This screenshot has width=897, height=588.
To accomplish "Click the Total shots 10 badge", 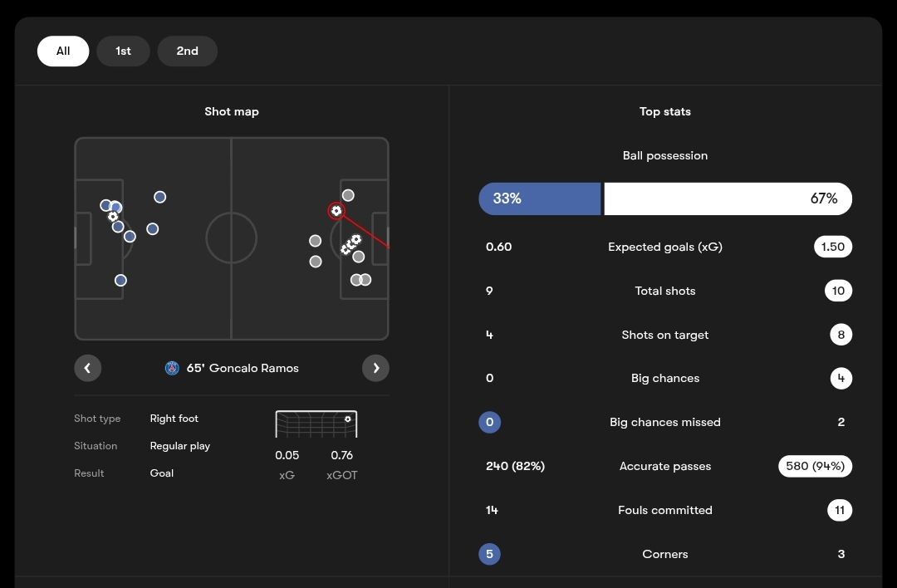I will (838, 291).
